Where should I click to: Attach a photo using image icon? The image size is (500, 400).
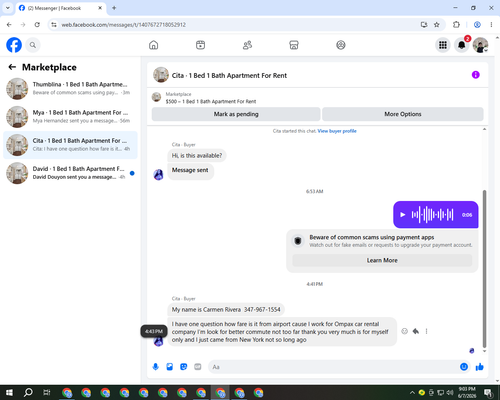(x=170, y=367)
